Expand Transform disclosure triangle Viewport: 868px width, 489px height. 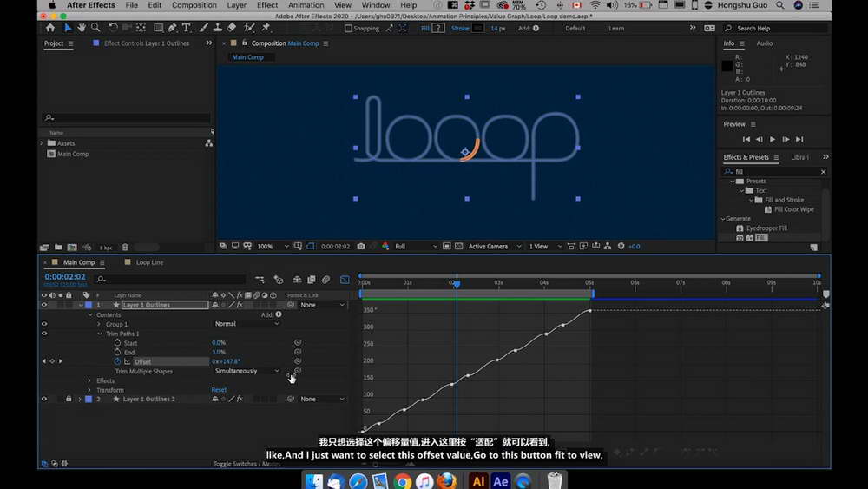[89, 391]
